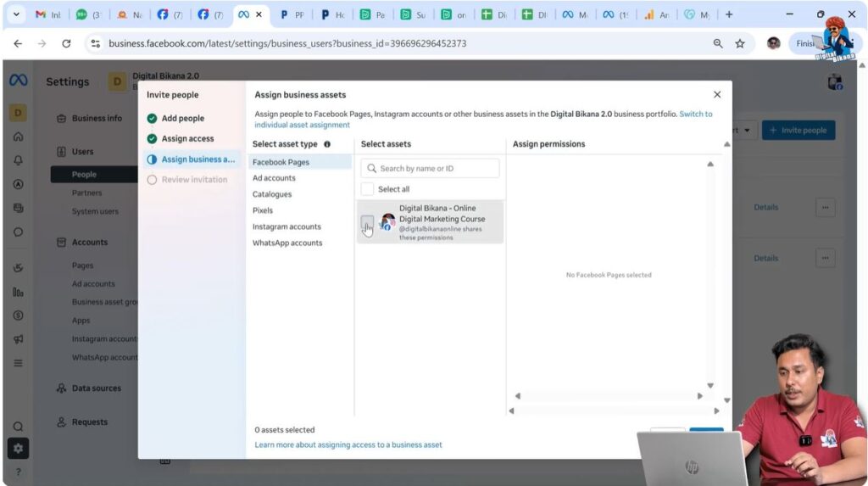Open Apps under Accounts
868x486 pixels.
click(x=81, y=321)
